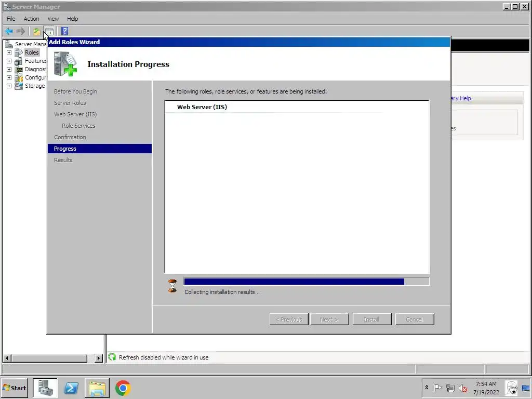Screen dimensions: 532x399
Task: Select the Web Server (IIS) wizard step
Action: (x=75, y=114)
